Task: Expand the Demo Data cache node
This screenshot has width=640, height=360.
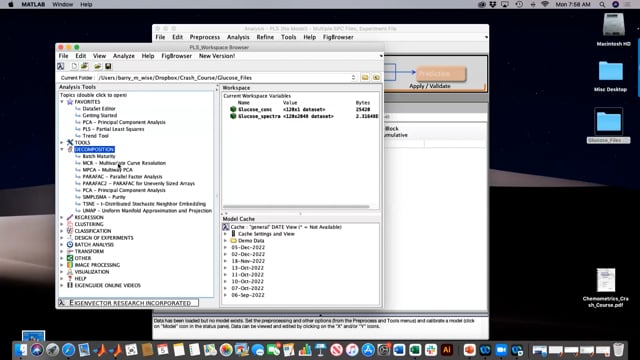Action: [x=225, y=241]
